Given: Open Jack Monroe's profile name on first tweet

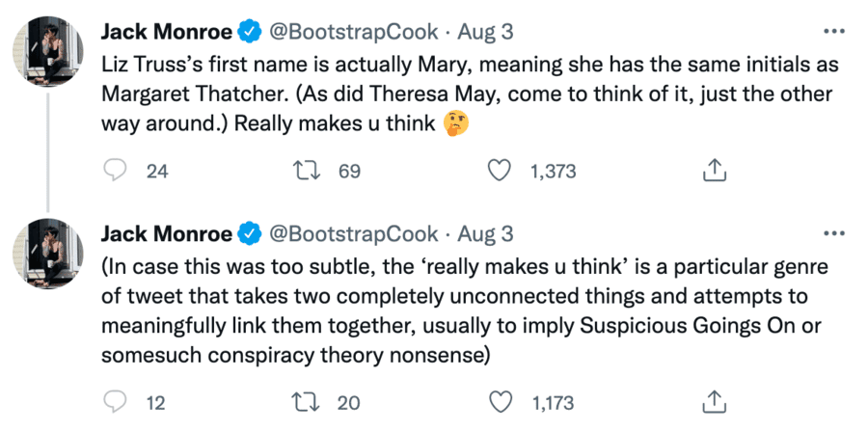Looking at the screenshot, I should 166,32.
